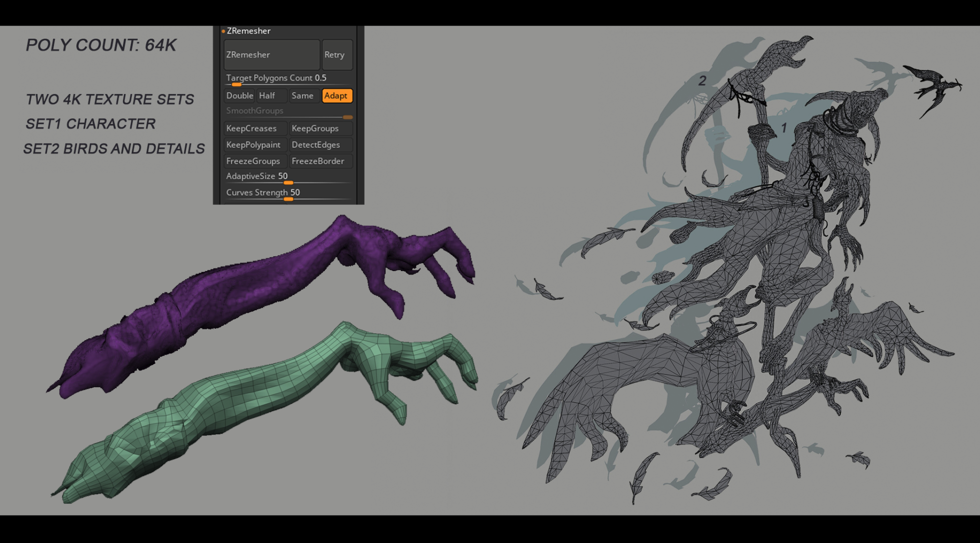980x543 pixels.
Task: Select the Same polygon count mode
Action: [x=302, y=96]
